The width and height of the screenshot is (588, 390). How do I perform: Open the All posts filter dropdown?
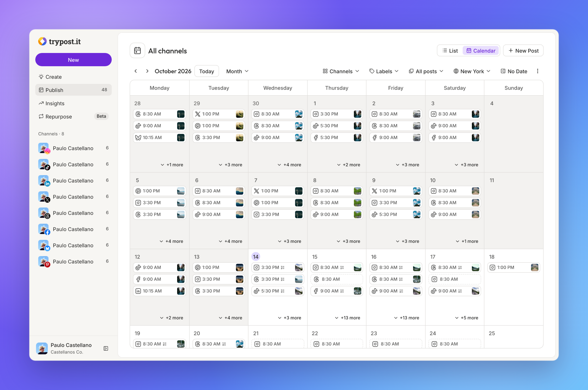426,71
